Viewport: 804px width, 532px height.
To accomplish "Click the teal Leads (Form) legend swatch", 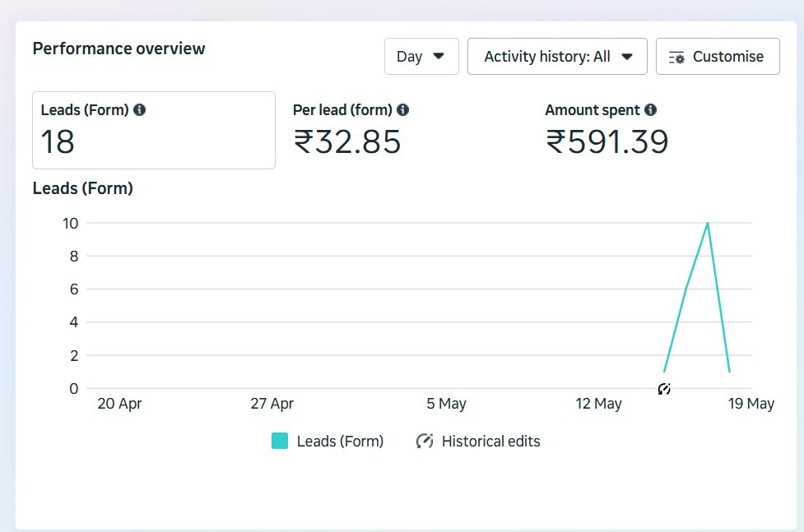I will tap(280, 441).
